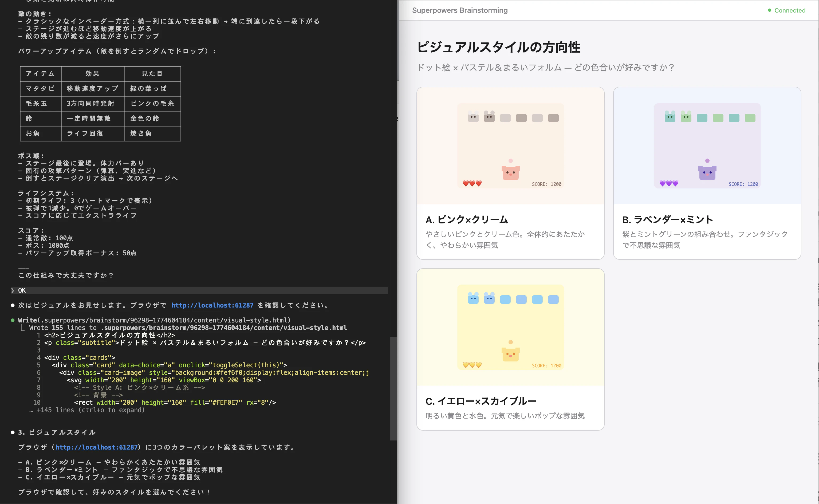Click the yellow cat player sprite
Screen dimensions: 819x504
(510, 354)
